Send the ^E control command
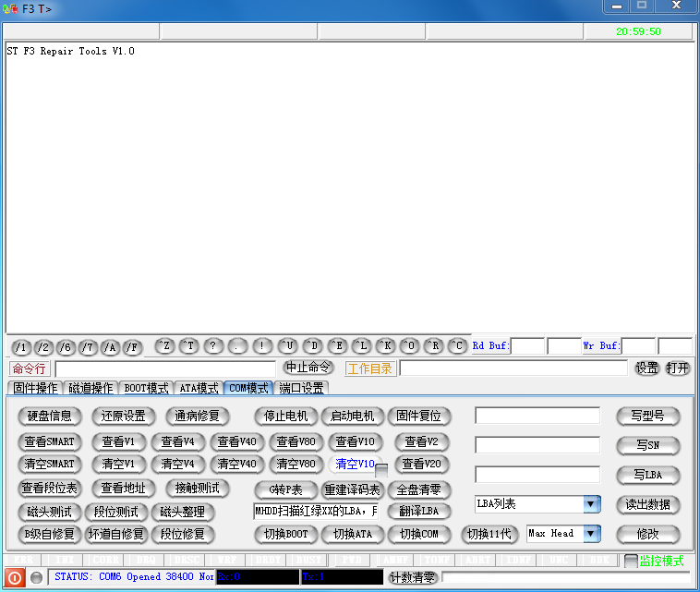 pos(338,346)
